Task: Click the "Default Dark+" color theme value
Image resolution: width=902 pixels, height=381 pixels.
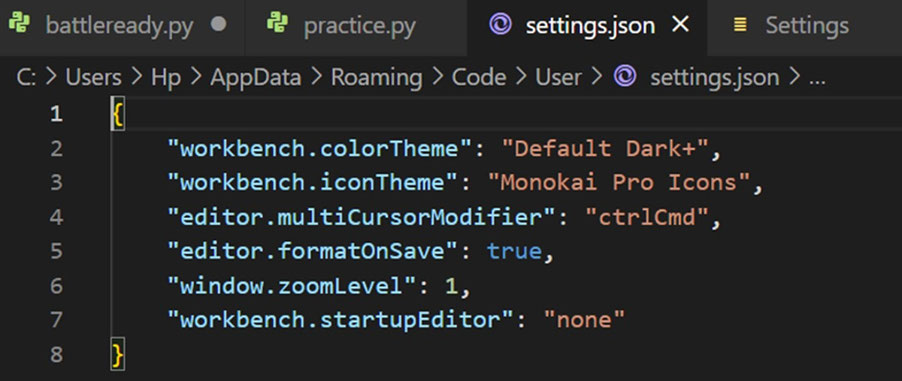Action: tap(605, 149)
